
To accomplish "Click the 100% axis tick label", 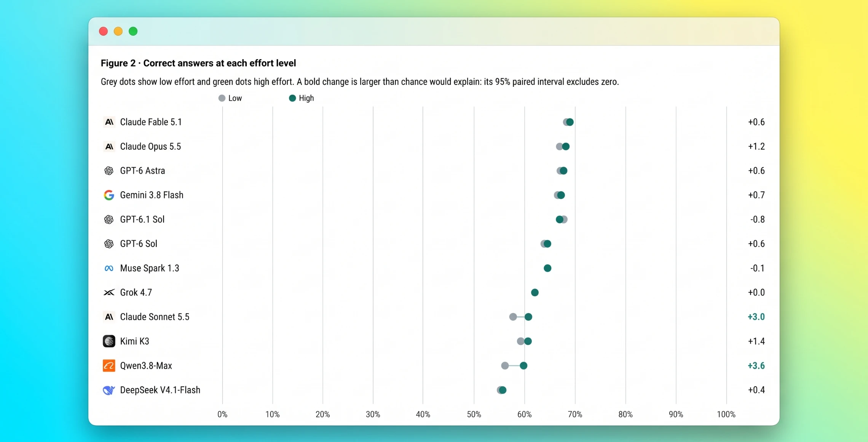I will coord(726,415).
